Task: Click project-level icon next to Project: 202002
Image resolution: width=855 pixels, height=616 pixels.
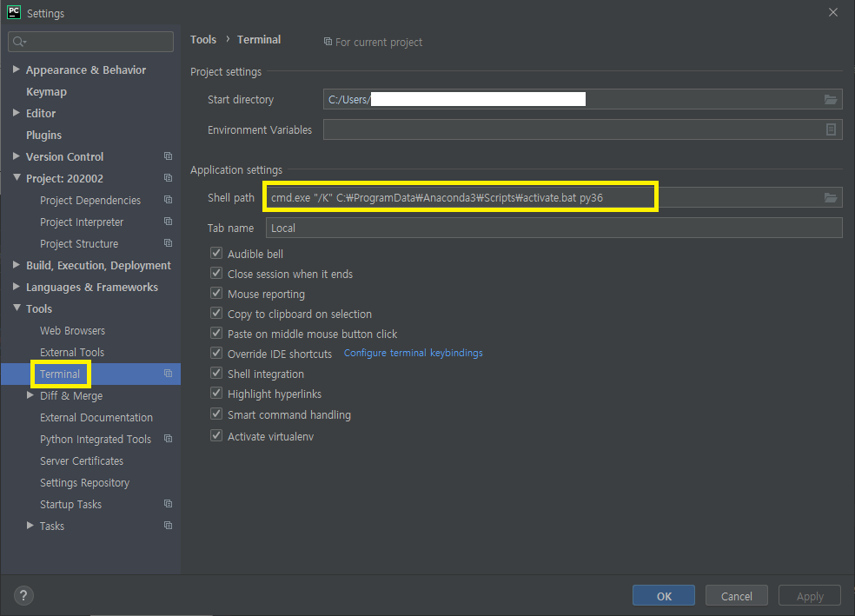Action: 168,178
